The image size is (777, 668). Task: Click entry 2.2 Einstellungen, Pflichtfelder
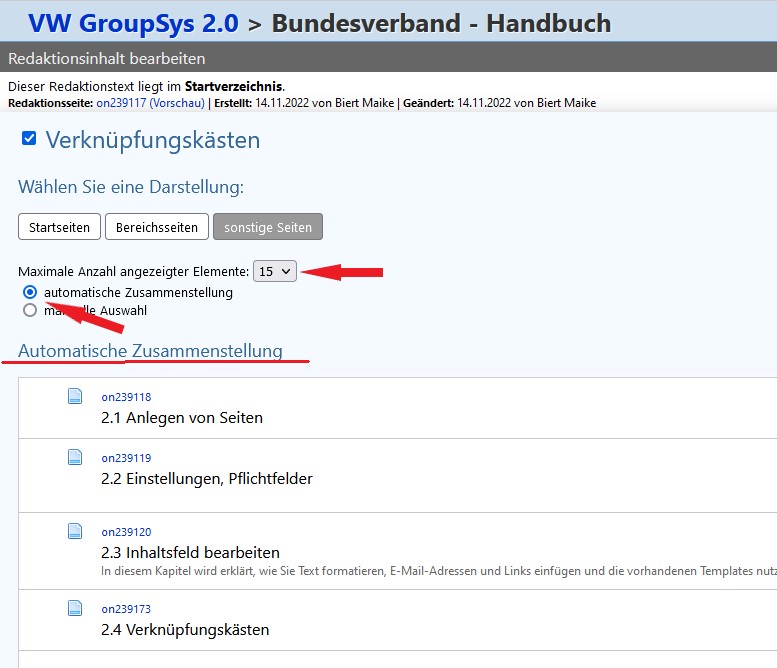pyautogui.click(x=207, y=479)
